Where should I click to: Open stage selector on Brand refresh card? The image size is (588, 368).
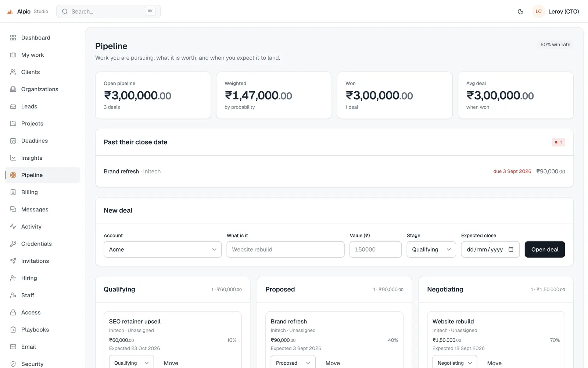tap(293, 362)
